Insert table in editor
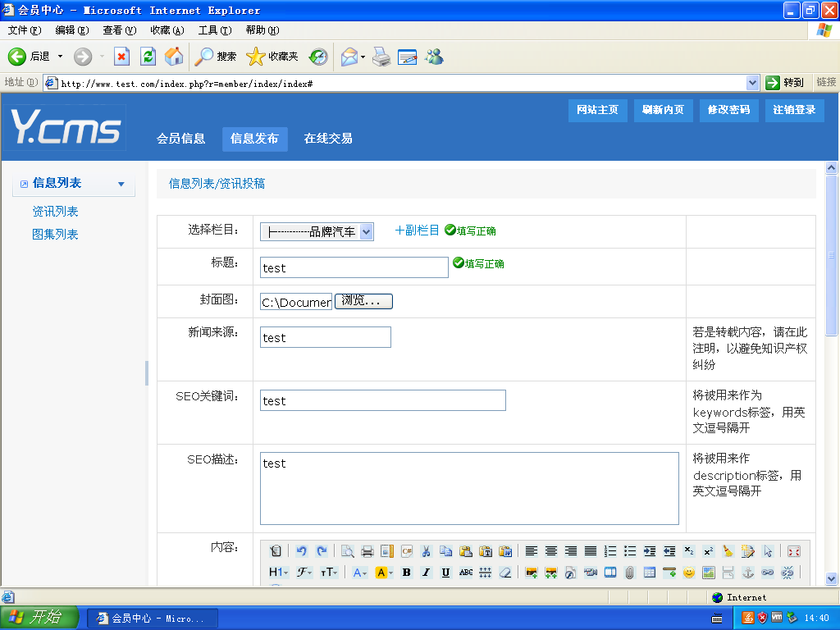This screenshot has width=840, height=630. [650, 572]
